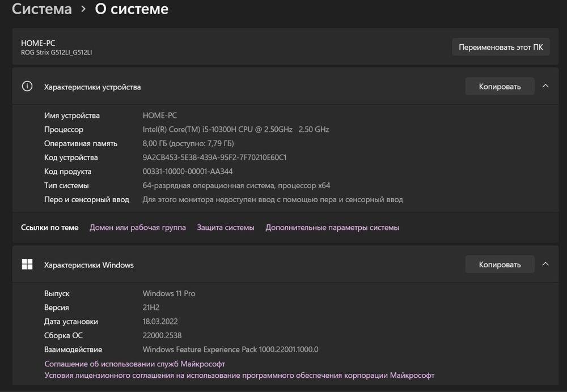Select device ID 9A2CB453-5E38-439A-95F2-7F70210E60C1
The image size is (567, 392).
tap(214, 157)
